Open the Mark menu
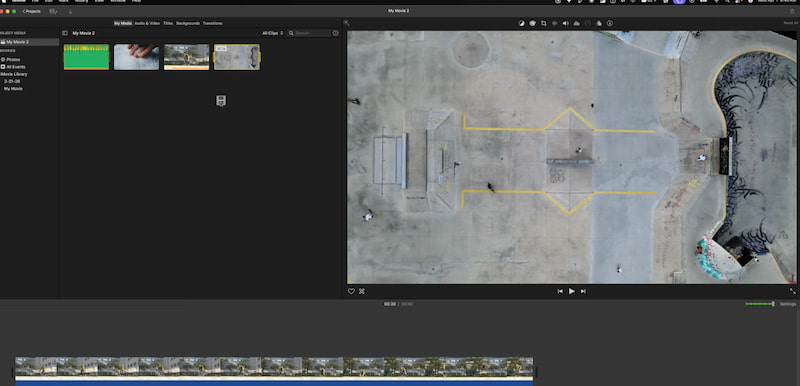800x386 pixels. click(63, 1)
